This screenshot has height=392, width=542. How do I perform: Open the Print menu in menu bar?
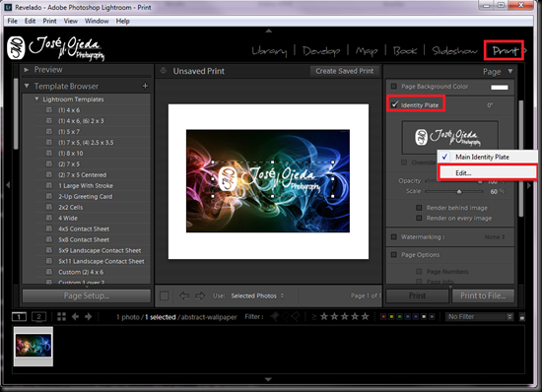pos(49,21)
